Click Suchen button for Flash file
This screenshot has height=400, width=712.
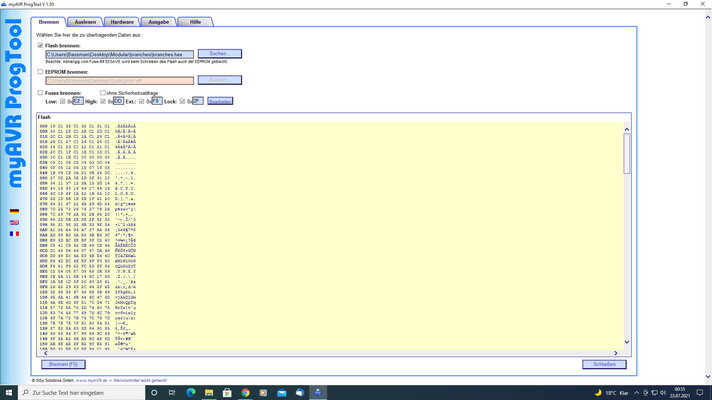[220, 54]
